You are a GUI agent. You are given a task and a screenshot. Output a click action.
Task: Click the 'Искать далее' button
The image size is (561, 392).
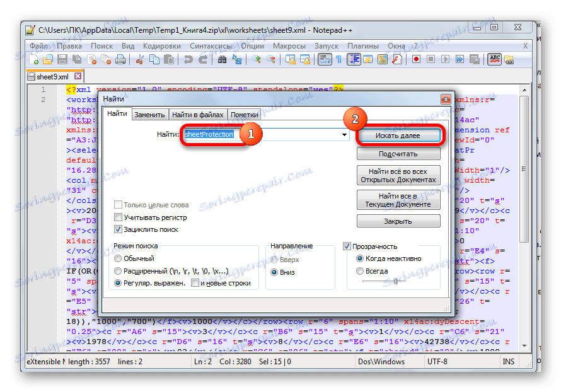(398, 135)
